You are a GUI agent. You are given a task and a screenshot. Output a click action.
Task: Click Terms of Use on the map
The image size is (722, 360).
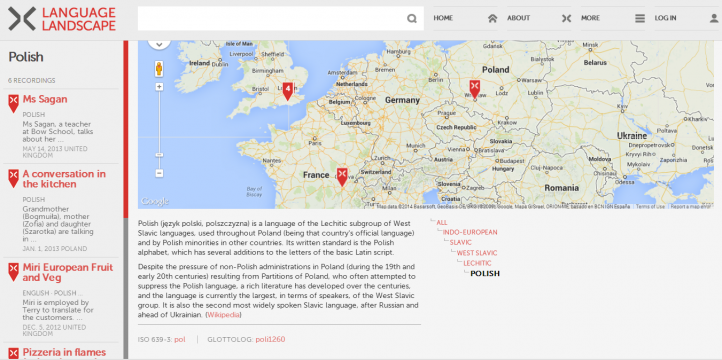coord(650,207)
